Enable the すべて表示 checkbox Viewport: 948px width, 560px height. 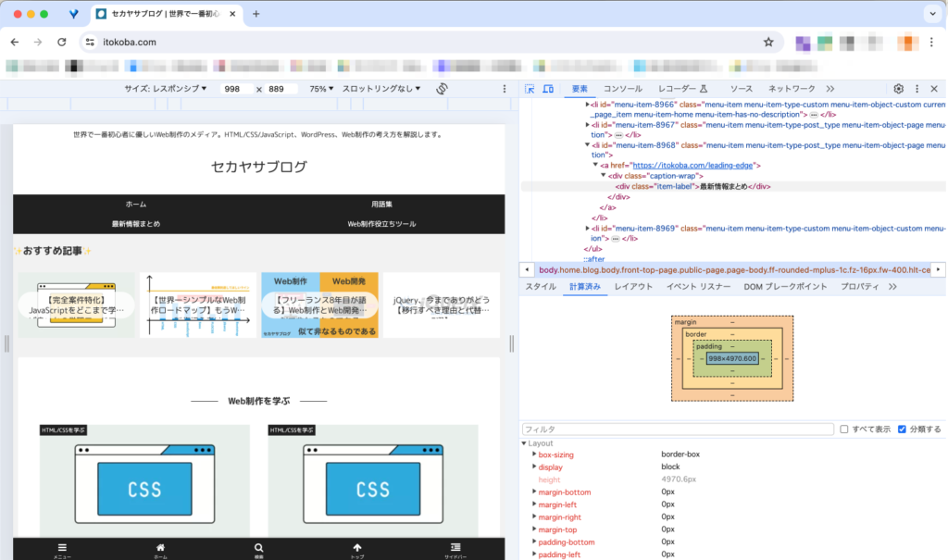click(843, 429)
